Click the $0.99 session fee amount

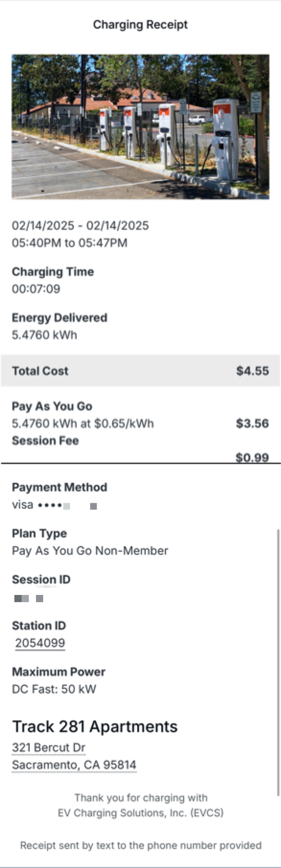point(252,457)
